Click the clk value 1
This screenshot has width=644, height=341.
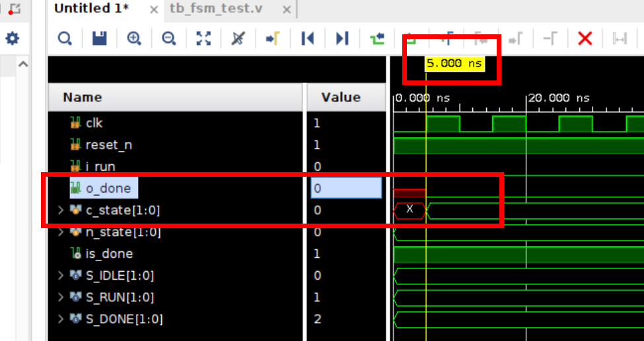tap(316, 123)
